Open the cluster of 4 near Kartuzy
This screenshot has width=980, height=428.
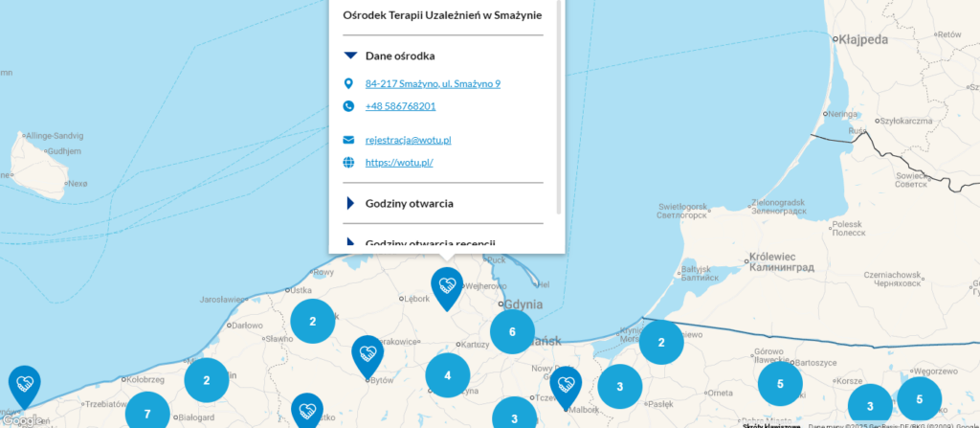448,375
